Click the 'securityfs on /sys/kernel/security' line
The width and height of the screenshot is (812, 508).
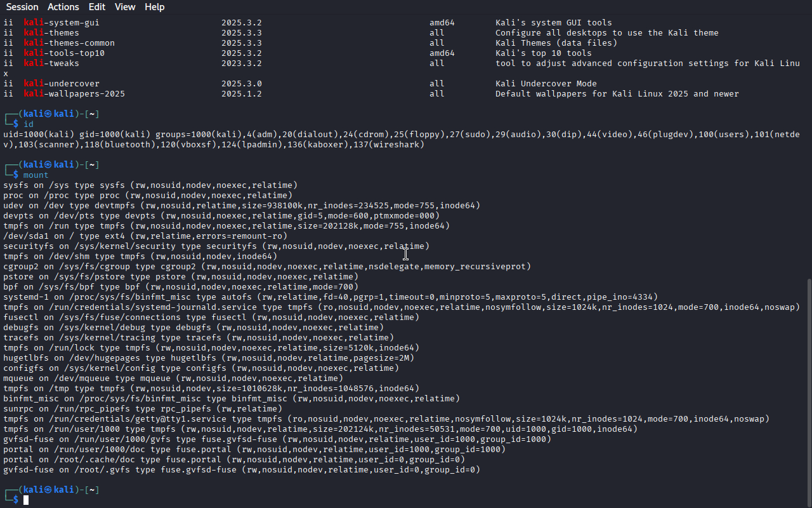pyautogui.click(x=216, y=246)
